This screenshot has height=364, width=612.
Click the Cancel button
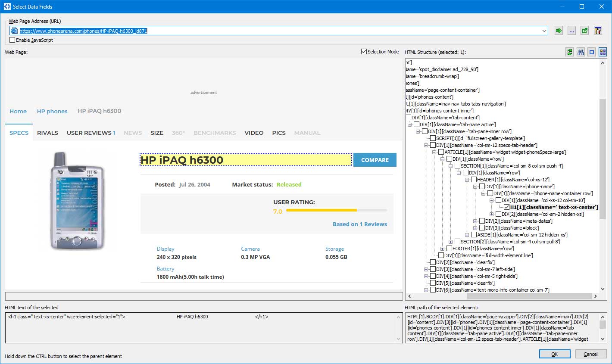click(590, 354)
